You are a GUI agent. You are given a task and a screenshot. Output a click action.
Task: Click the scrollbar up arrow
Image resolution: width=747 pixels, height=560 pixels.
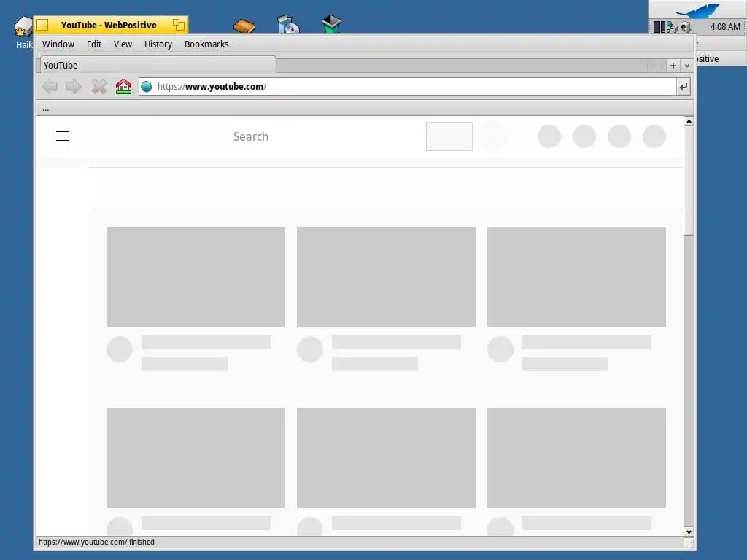coord(689,122)
